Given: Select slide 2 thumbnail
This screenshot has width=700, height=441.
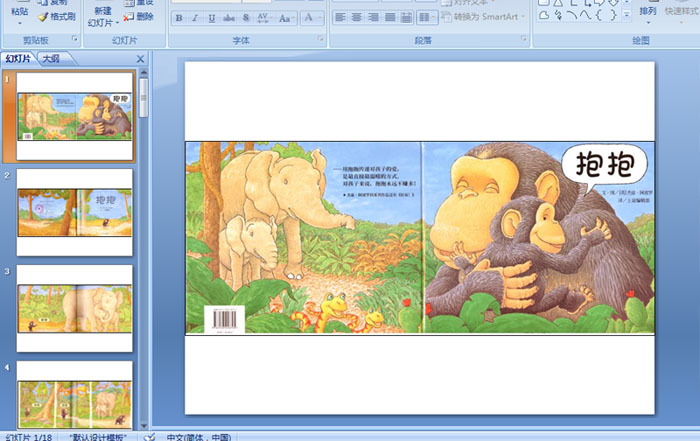Looking at the screenshot, I should tap(75, 212).
